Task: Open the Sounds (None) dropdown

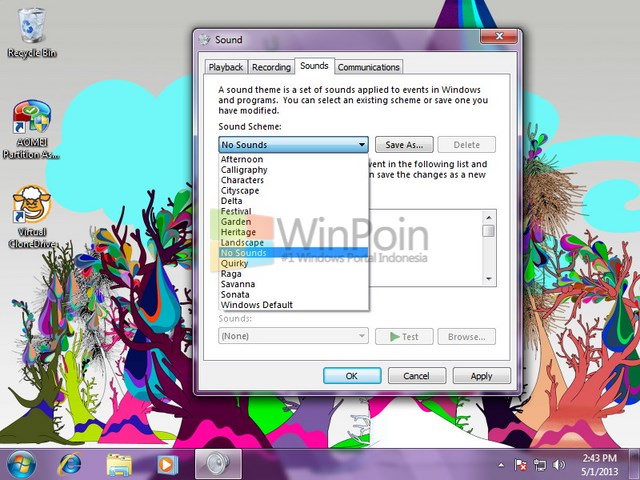Action: click(x=293, y=336)
